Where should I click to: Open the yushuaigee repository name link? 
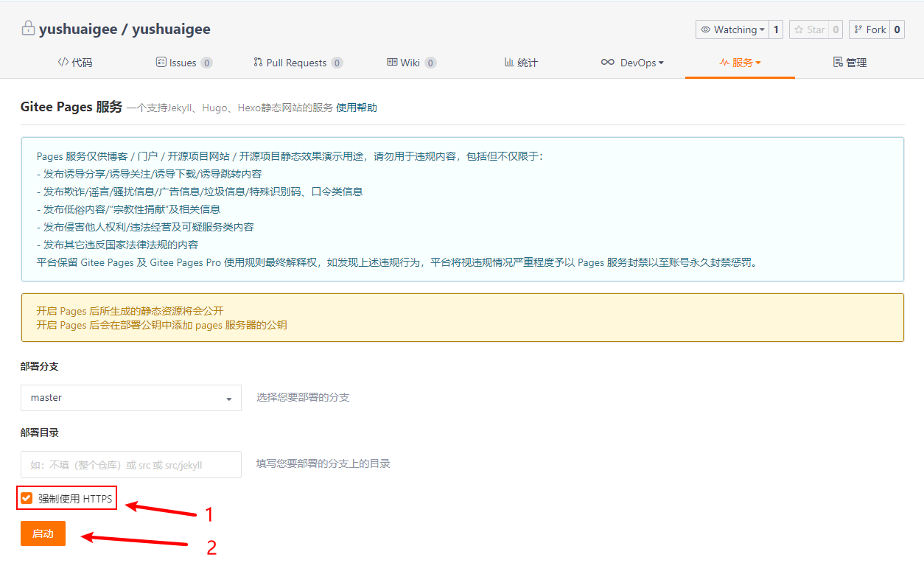click(x=171, y=29)
